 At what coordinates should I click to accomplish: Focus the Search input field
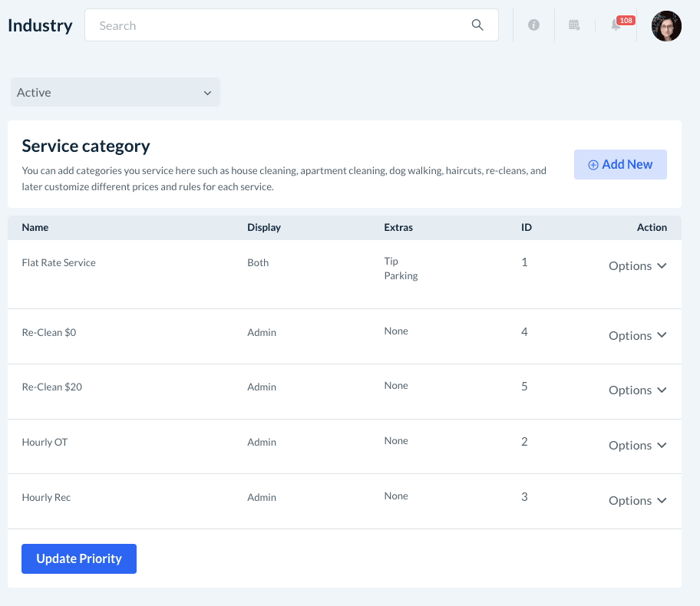tap(276, 25)
